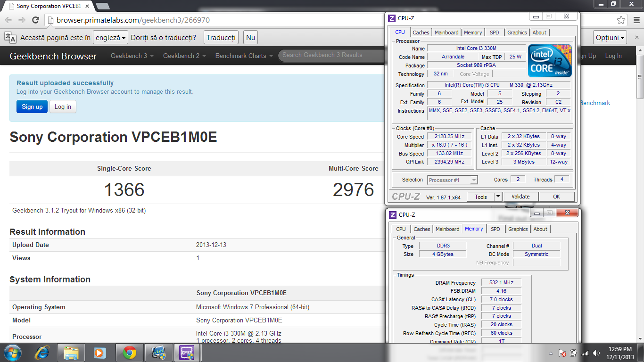Image resolution: width=644 pixels, height=362 pixels.
Task: Select About tab in the CPU-Z timings window
Action: [540, 229]
